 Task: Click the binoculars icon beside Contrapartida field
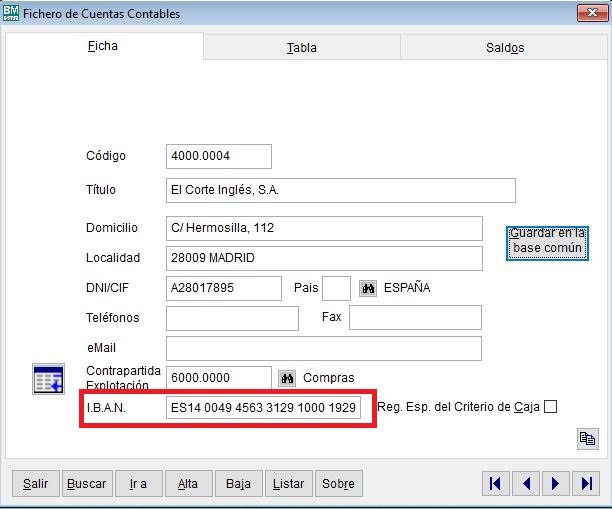tap(288, 378)
